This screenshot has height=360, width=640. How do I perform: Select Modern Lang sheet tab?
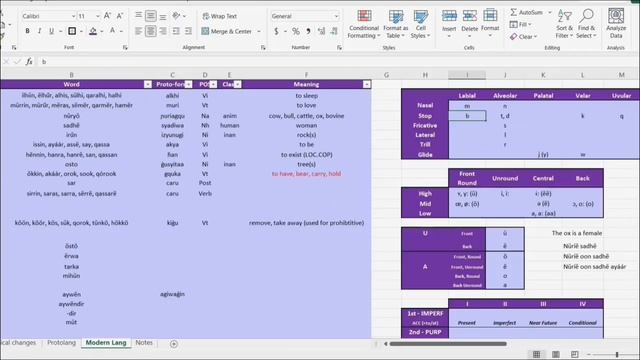coord(106,343)
